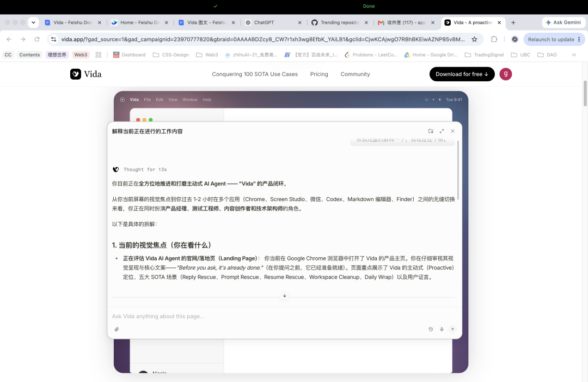Go forward to the next page
588x382 pixels.
pyautogui.click(x=23, y=39)
